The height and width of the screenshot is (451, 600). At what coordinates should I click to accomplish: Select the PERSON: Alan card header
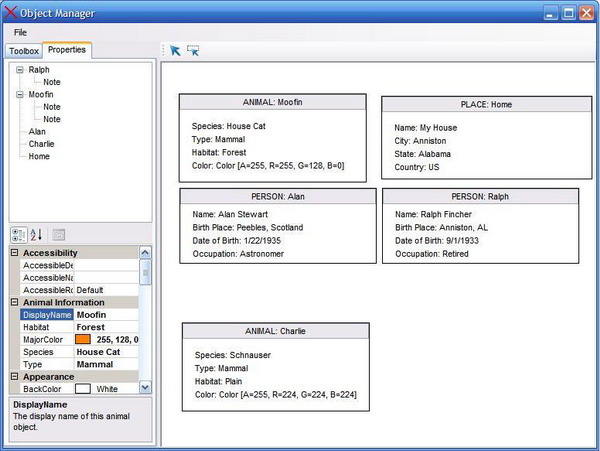pos(278,197)
